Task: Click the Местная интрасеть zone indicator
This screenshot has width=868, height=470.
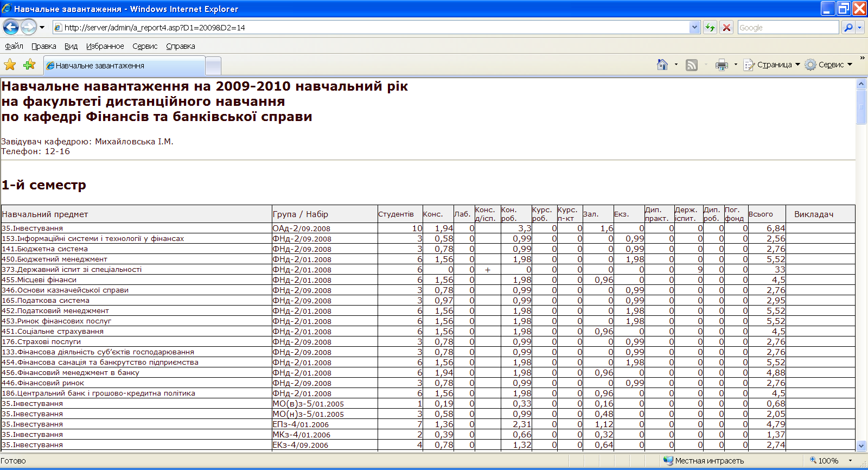Action: pos(703,460)
